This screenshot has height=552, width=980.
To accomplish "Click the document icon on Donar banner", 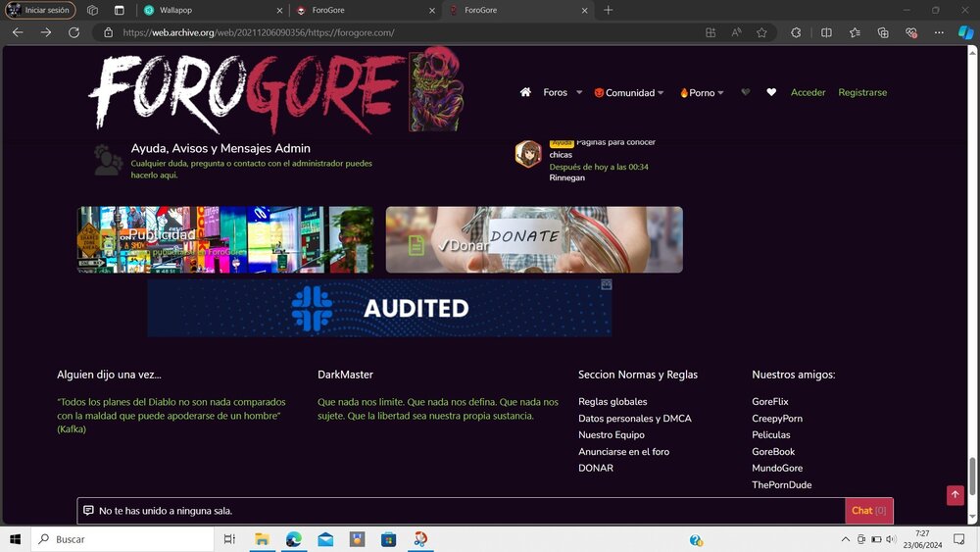I will (x=416, y=245).
